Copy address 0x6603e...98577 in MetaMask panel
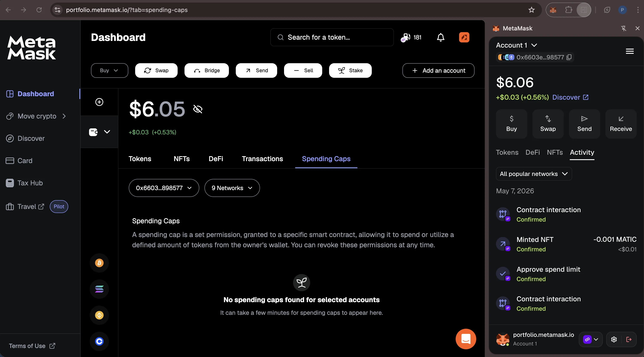Viewport: 644px width, 357px height. 569,57
